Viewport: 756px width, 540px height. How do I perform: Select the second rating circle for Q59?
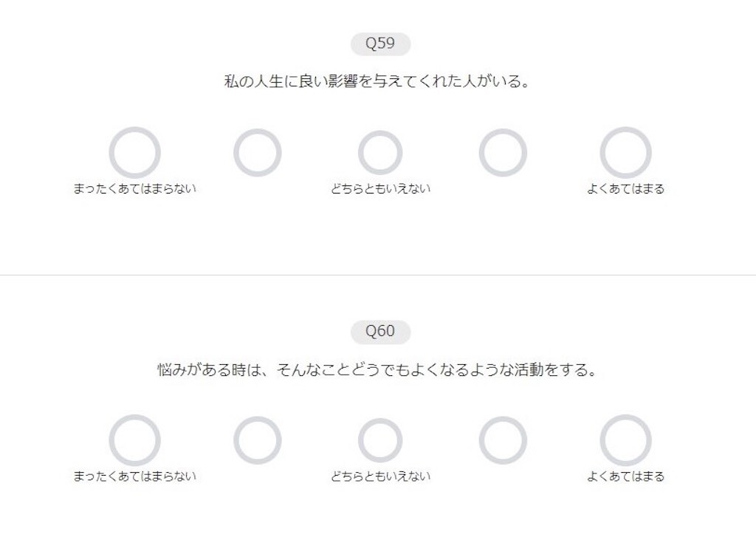tap(258, 152)
